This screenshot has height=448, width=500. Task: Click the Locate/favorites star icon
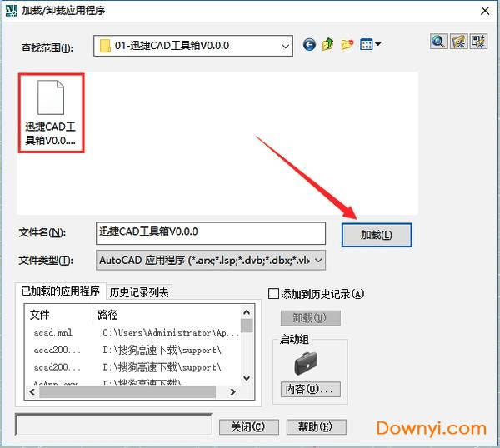pos(458,42)
